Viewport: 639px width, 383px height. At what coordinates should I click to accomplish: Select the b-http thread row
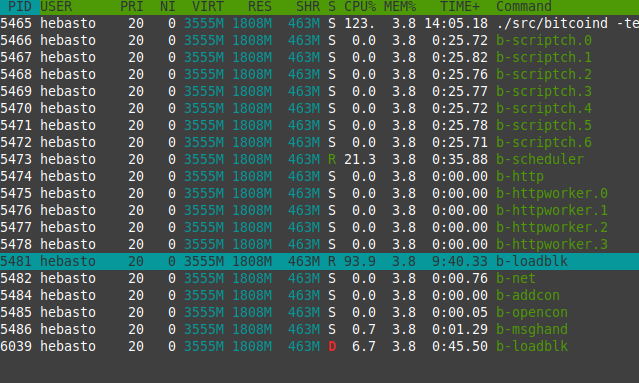320,176
